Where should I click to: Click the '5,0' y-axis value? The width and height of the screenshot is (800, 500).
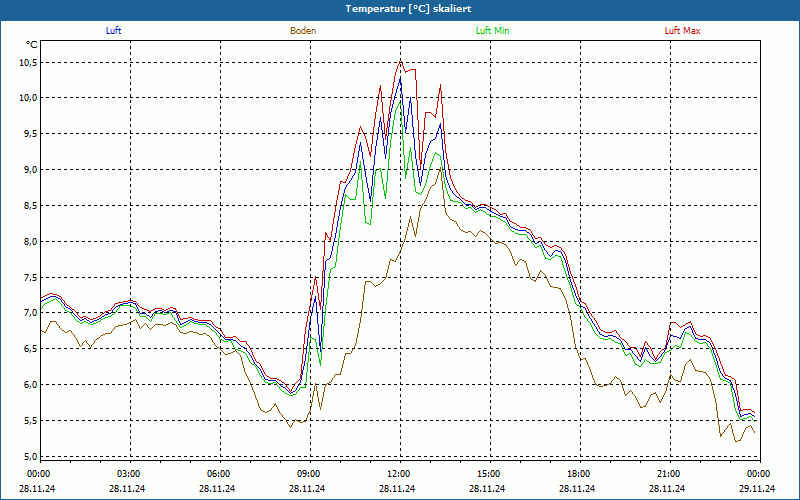[x=31, y=457]
